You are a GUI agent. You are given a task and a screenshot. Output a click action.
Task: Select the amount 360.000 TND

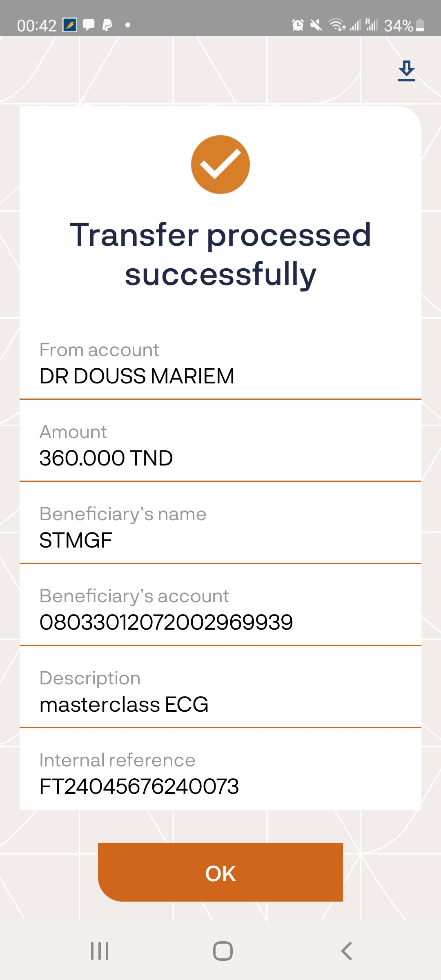click(x=106, y=458)
